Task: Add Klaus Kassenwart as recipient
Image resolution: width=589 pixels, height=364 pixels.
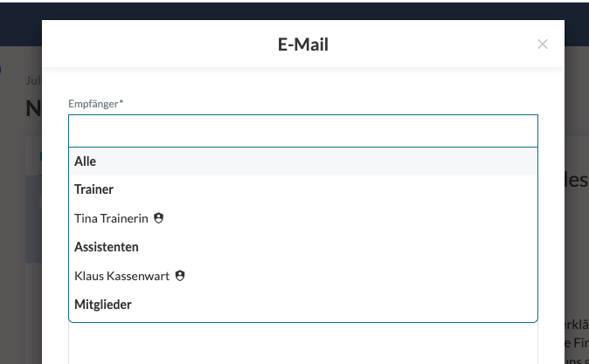Action: pos(122,276)
